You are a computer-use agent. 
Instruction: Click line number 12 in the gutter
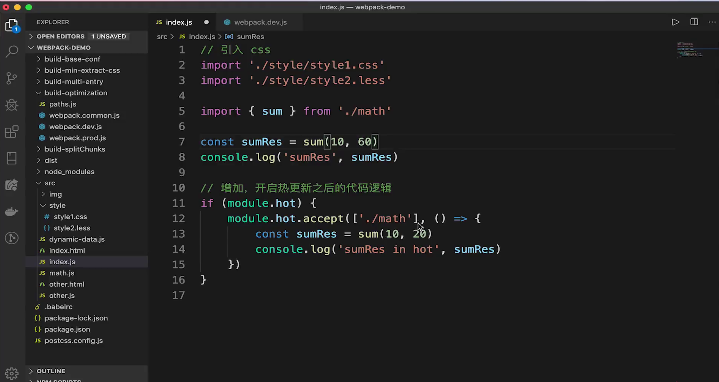[179, 218]
